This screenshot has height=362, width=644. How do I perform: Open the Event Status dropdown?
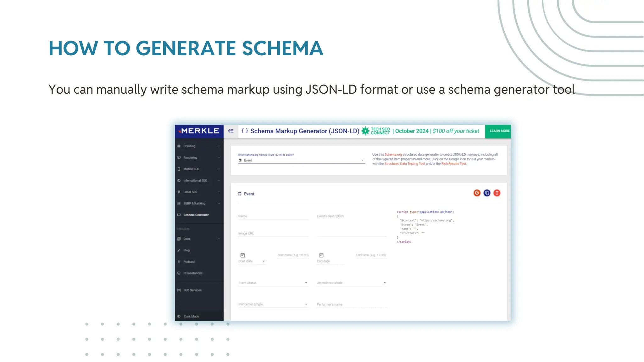(273, 283)
